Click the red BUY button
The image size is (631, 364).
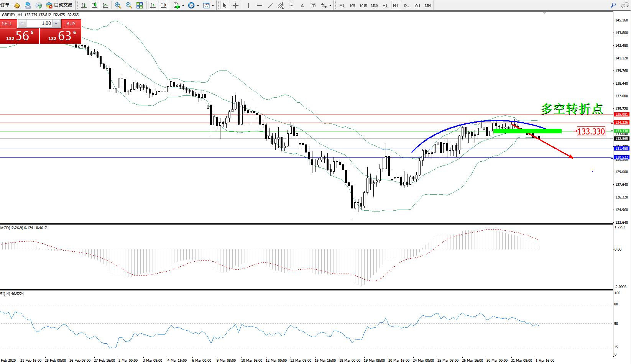(71, 24)
